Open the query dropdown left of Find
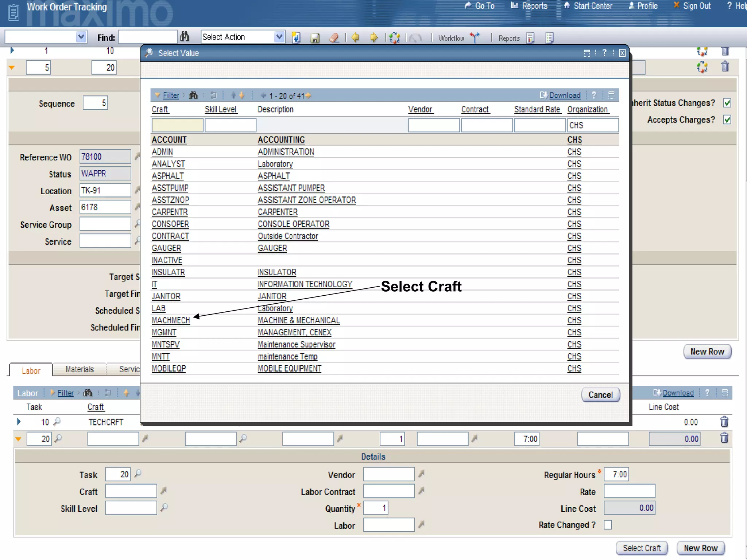This screenshot has width=747, height=560. tap(81, 37)
